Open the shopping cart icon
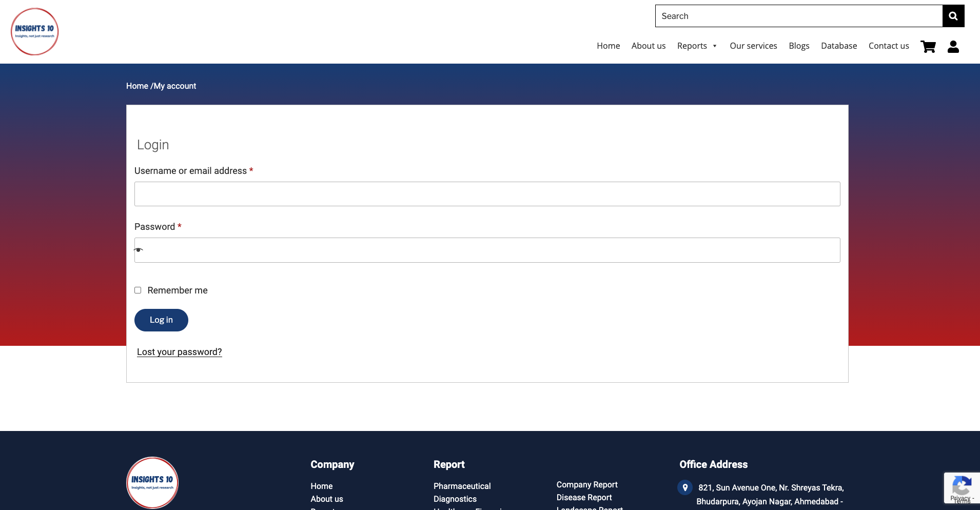The height and width of the screenshot is (510, 980). 929,46
